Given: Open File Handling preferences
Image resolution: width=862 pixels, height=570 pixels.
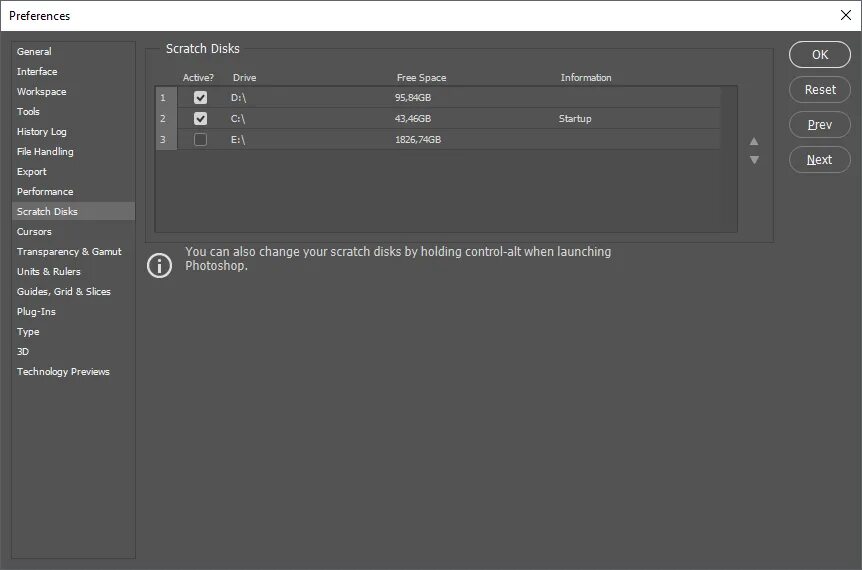Looking at the screenshot, I should (x=45, y=151).
